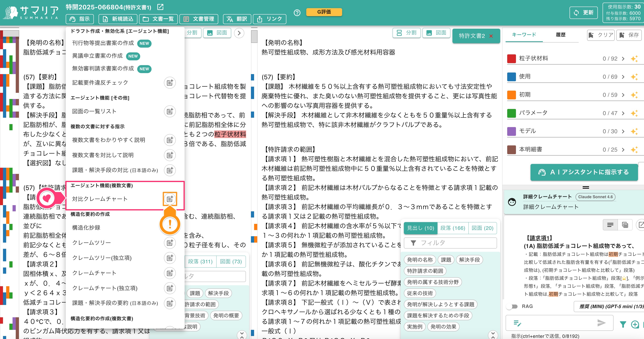This screenshot has height=339, width=644.
Task: Click the AI sparkle icon for パラメータ
Action: [634, 113]
